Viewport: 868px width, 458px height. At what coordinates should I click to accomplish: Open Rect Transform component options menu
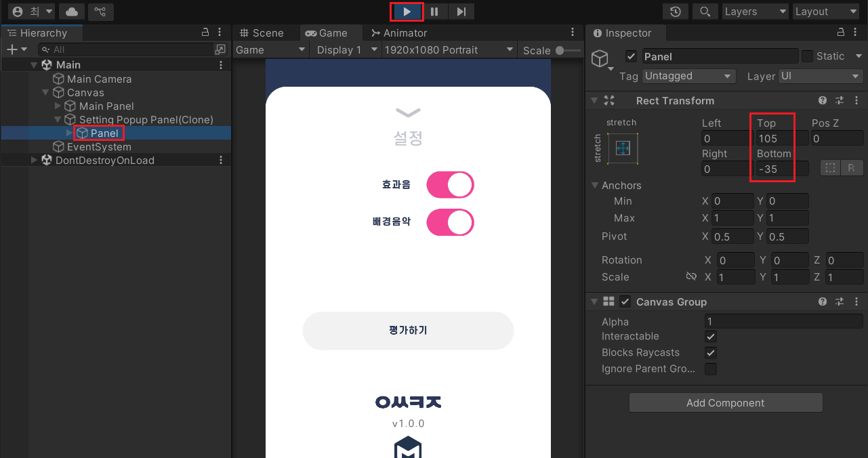pyautogui.click(x=856, y=100)
